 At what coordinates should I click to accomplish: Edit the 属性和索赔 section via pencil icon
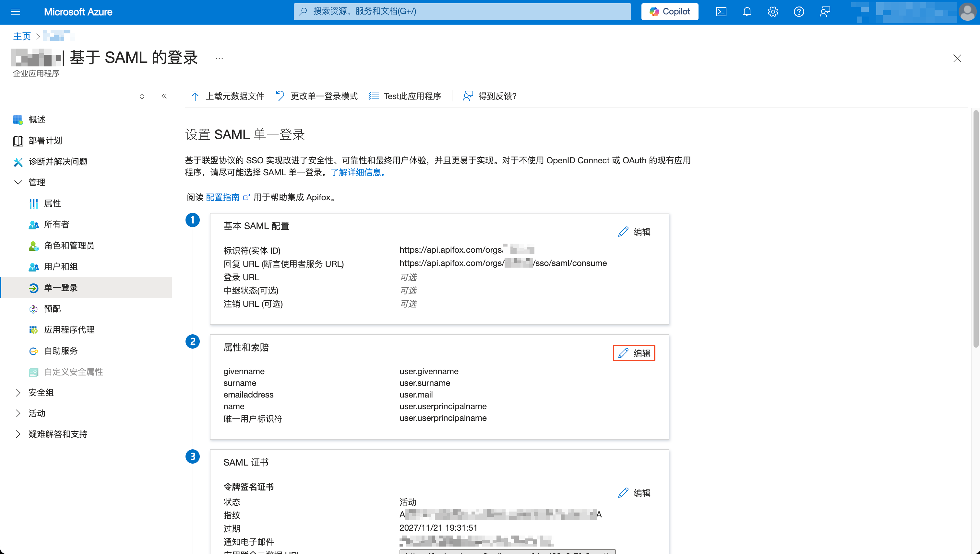point(633,353)
